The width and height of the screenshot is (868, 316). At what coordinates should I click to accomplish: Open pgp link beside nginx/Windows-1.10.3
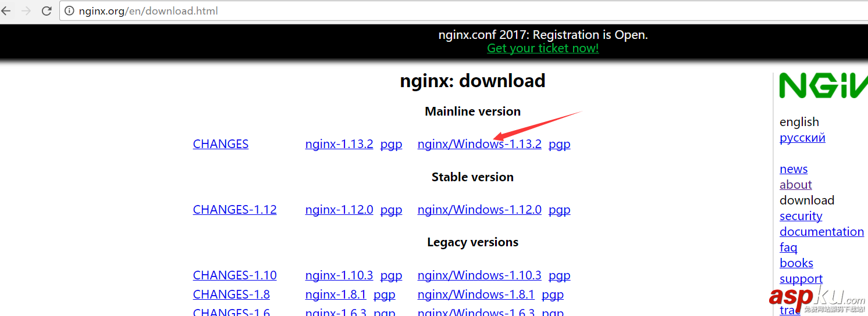[x=559, y=275]
